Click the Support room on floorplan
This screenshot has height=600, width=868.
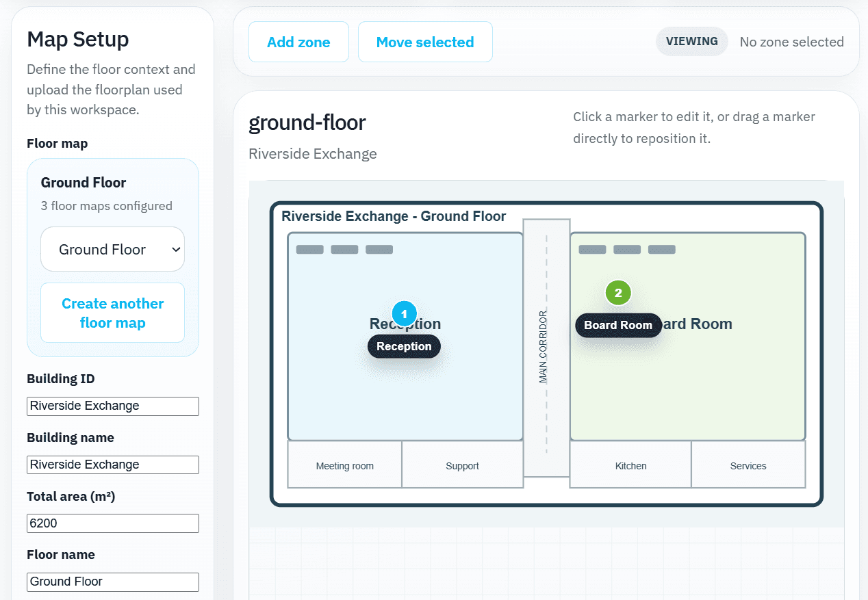coord(462,465)
